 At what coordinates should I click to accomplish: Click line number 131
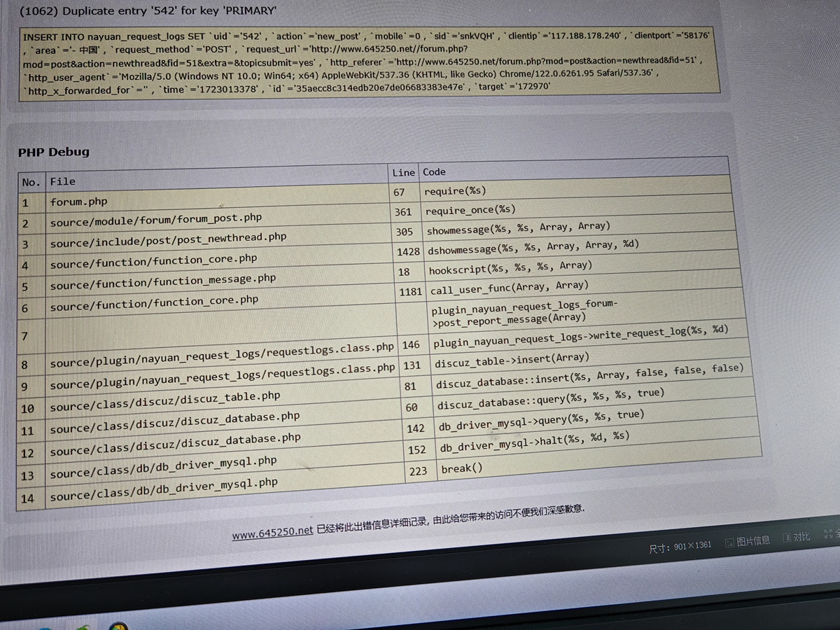(412, 365)
